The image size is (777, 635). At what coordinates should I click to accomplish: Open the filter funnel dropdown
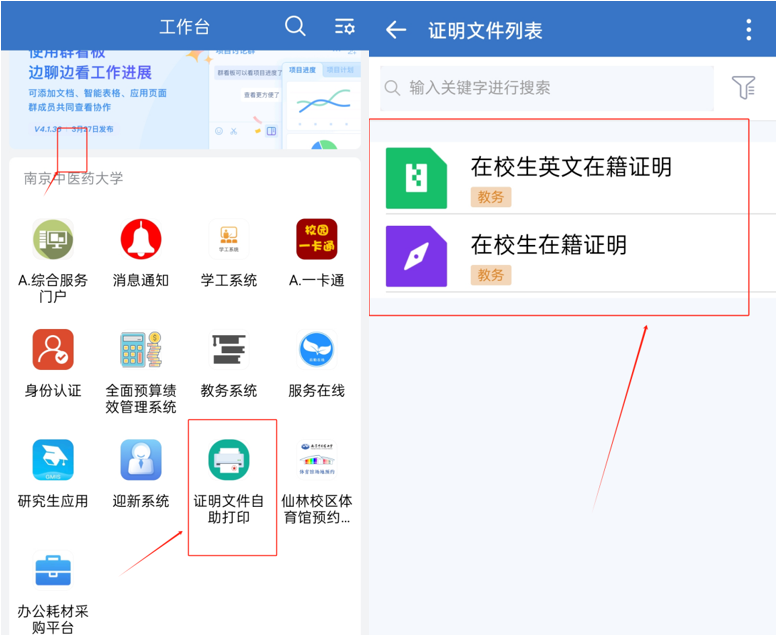743,88
